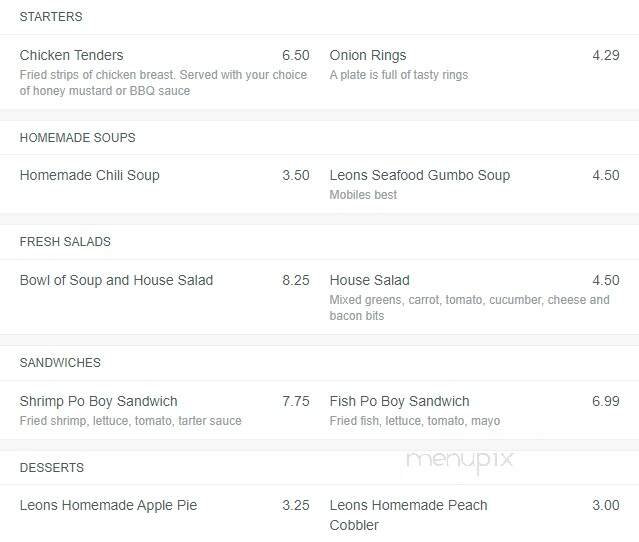
Task: Open the Homemade Chili Soup entry
Action: pyautogui.click(x=90, y=175)
